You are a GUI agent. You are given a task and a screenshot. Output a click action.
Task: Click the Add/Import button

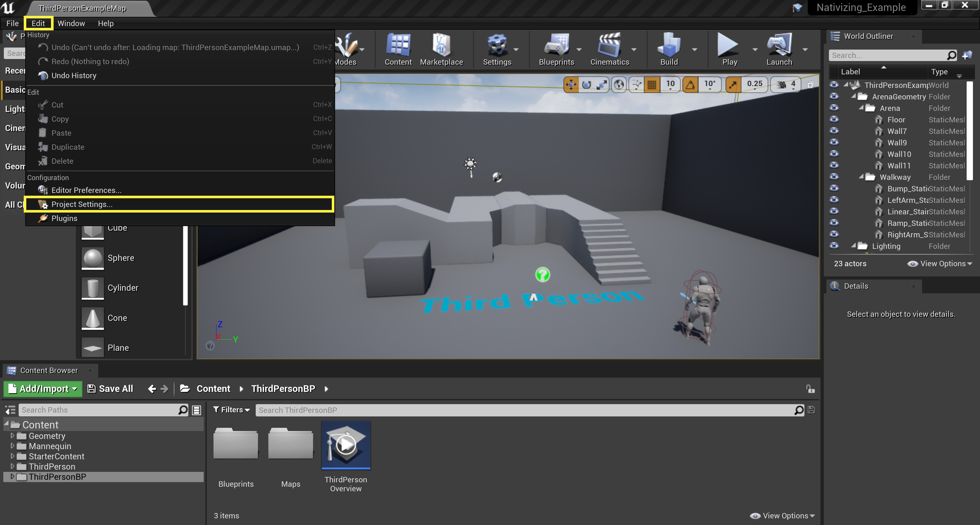click(x=43, y=389)
